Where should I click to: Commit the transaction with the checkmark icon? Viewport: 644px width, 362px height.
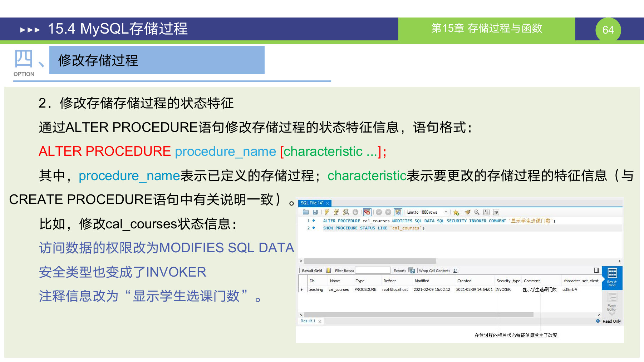(x=379, y=212)
